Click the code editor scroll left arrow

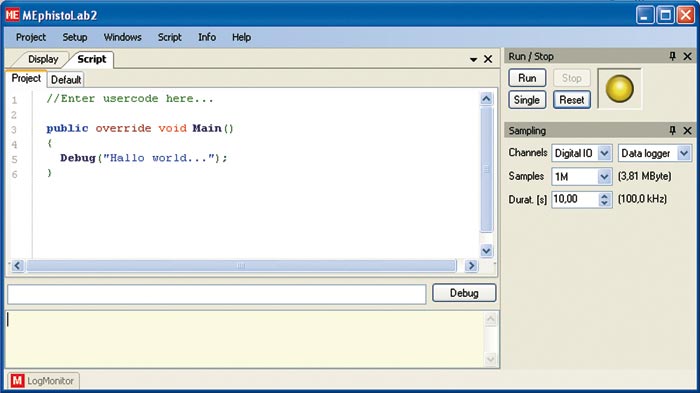[x=17, y=266]
